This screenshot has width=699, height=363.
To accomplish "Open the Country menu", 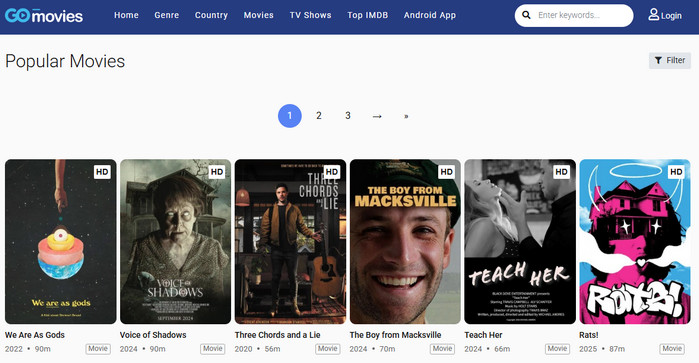I will click(211, 15).
